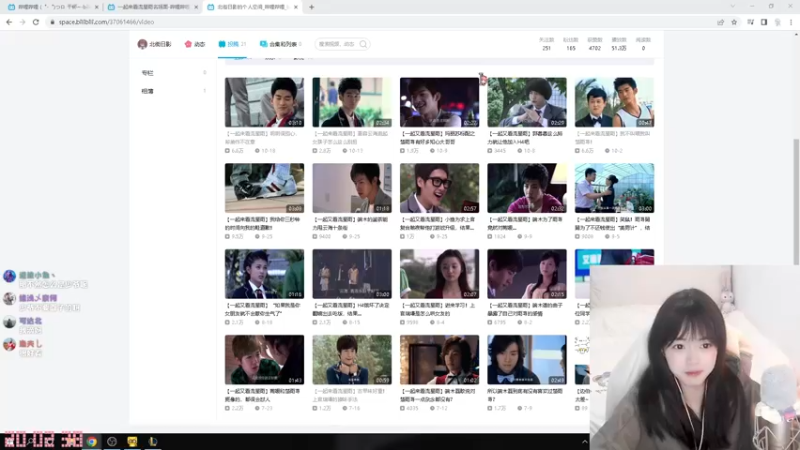Screen dimensions: 800x450
Task: Open thumbnail of man facing woman in white
Action: pos(527,273)
